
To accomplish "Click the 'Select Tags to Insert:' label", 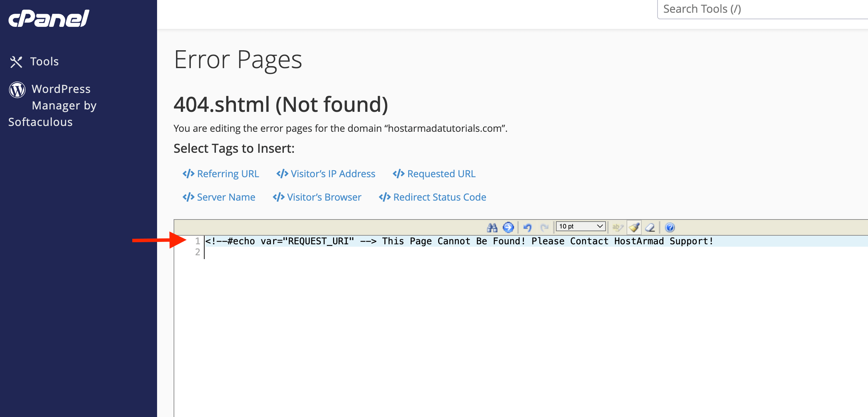I will 234,149.
